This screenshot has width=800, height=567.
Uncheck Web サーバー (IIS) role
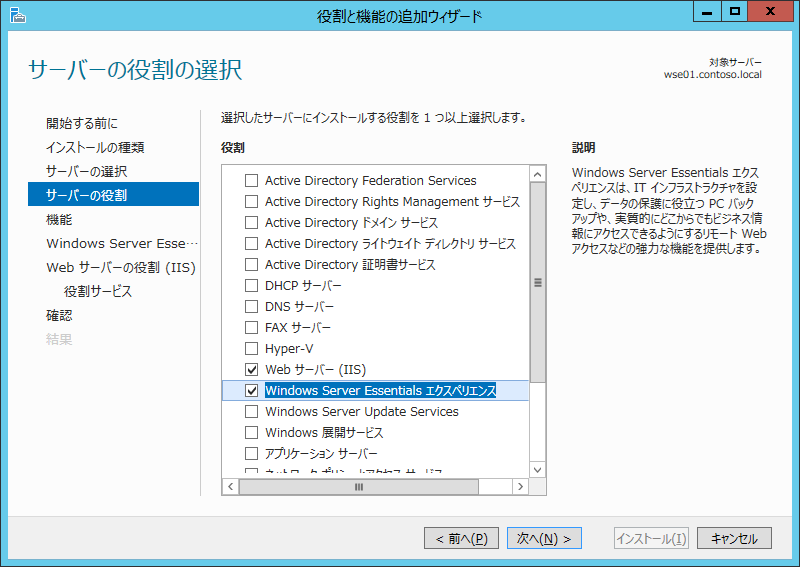[251, 369]
